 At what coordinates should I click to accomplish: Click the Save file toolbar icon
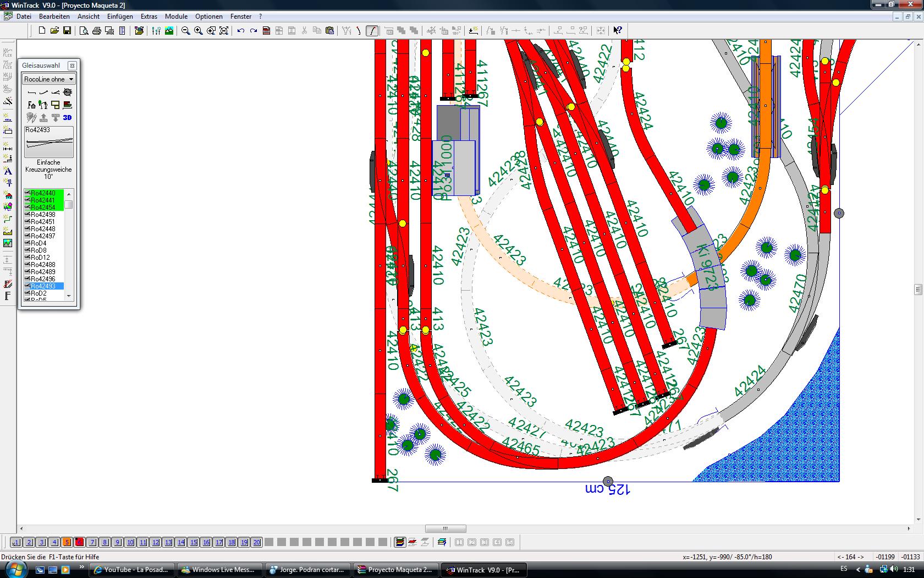tap(67, 31)
